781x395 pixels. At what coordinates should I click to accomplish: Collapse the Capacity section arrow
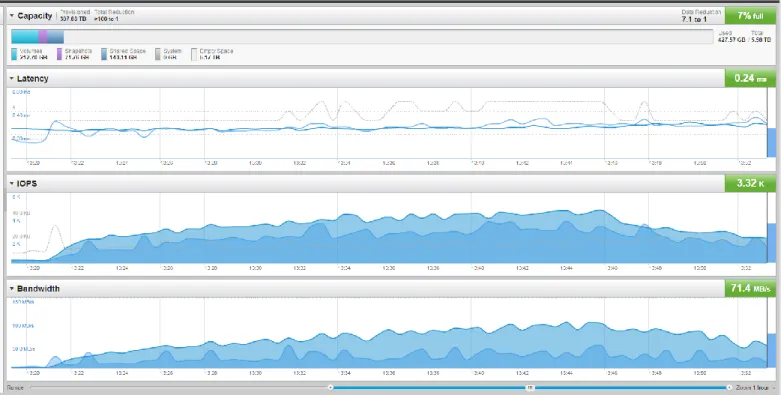pyautogui.click(x=11, y=16)
